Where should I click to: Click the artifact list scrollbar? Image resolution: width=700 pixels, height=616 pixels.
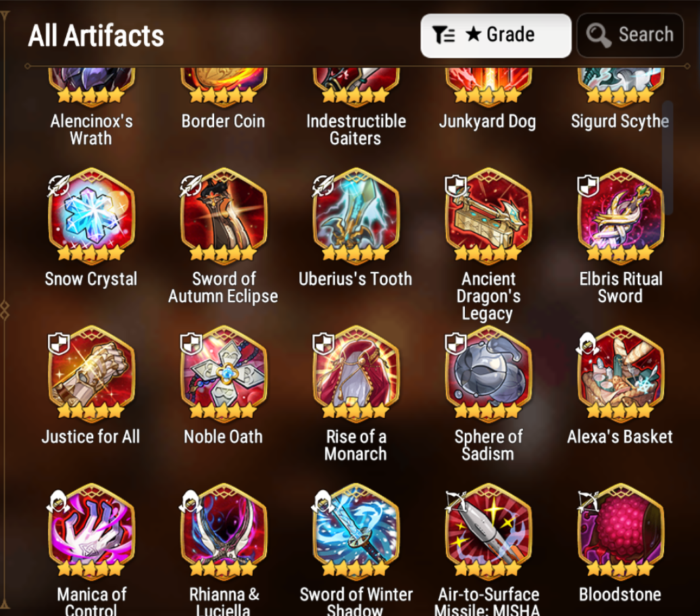[x=668, y=158]
